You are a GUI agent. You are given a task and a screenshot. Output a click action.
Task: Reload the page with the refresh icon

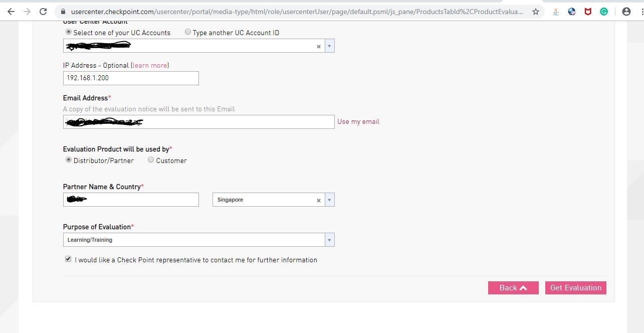tap(43, 12)
